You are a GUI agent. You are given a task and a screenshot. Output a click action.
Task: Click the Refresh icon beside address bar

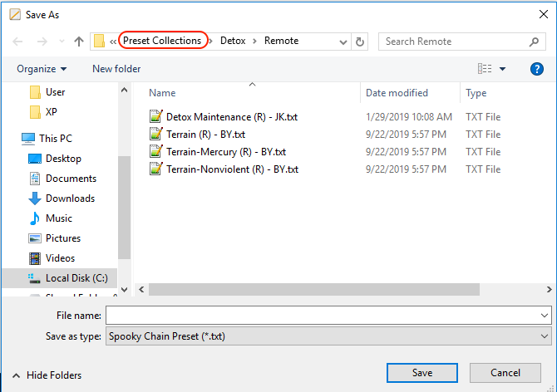[360, 42]
